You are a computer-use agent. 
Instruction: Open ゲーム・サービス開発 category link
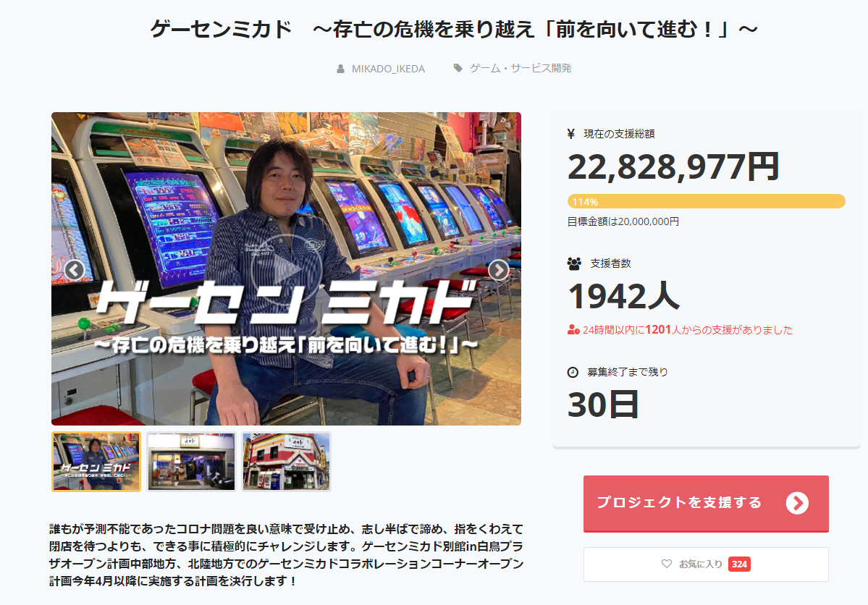click(x=521, y=68)
